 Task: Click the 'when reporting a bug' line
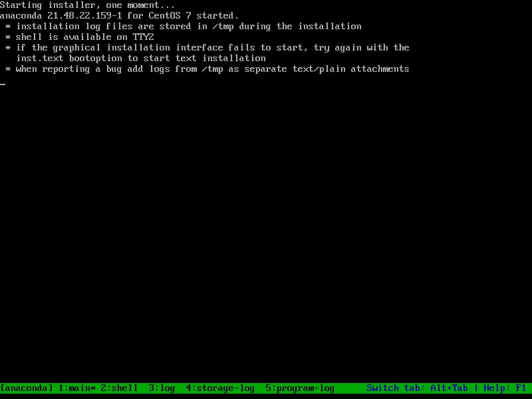pos(212,69)
